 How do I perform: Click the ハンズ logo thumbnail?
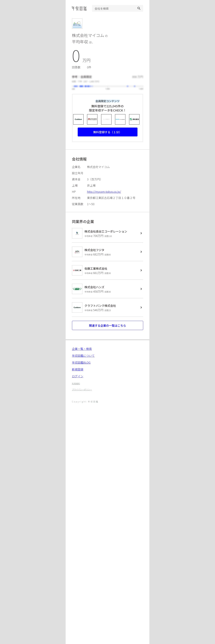[x=77, y=289]
